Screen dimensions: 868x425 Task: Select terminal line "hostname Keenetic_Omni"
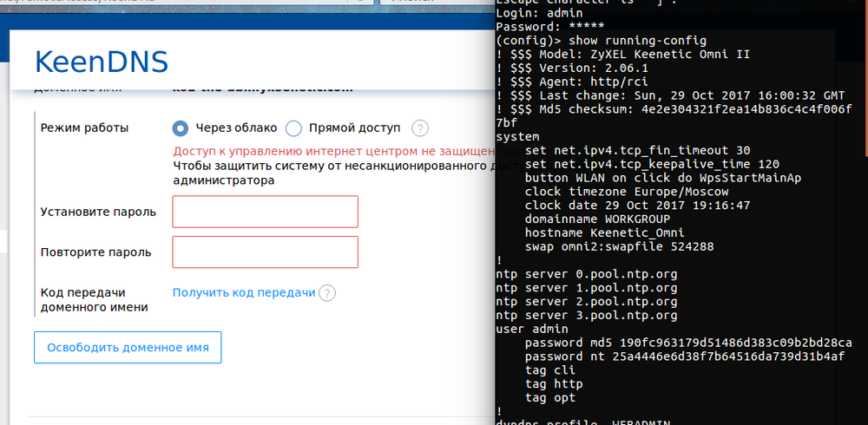[x=605, y=233]
